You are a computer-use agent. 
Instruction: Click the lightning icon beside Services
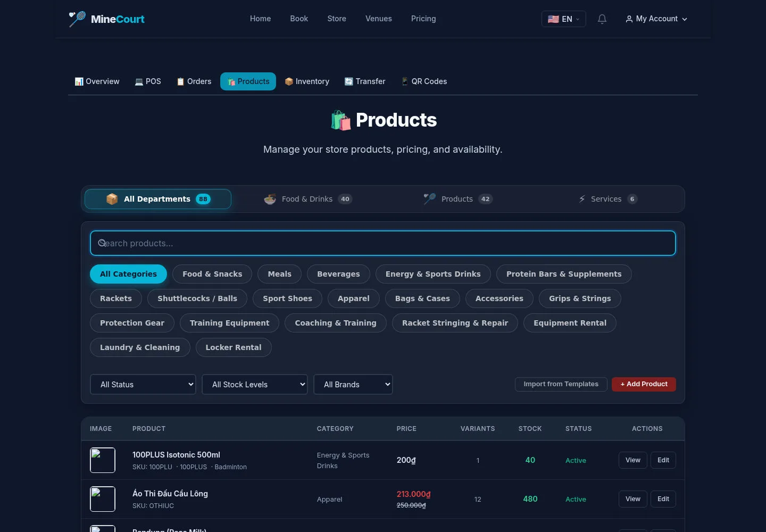pyautogui.click(x=582, y=199)
